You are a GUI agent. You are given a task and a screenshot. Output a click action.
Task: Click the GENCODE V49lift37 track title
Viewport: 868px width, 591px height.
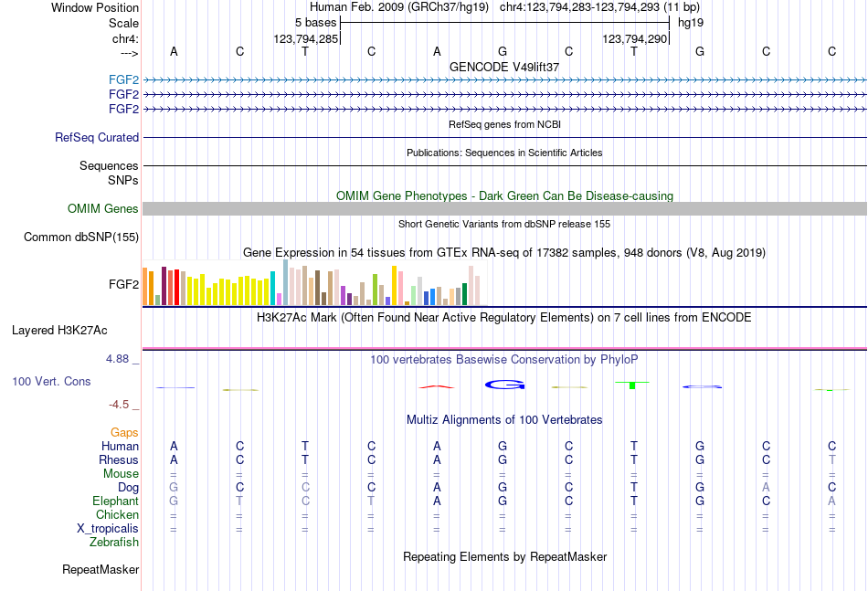click(x=504, y=67)
